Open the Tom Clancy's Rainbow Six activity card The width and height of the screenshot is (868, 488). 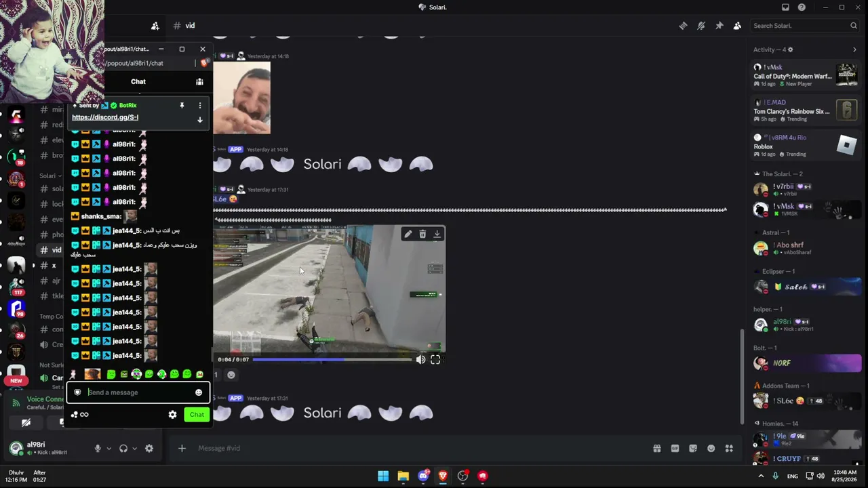coord(806,110)
